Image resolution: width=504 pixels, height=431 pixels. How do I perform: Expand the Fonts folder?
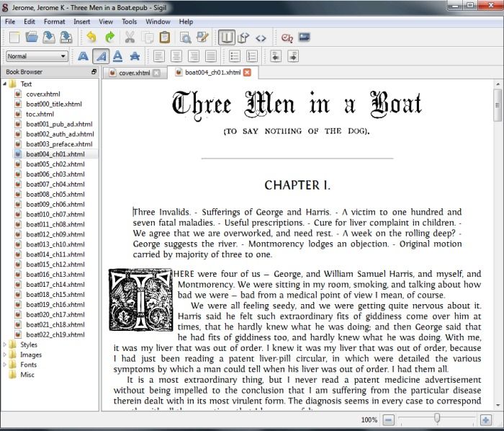4,365
